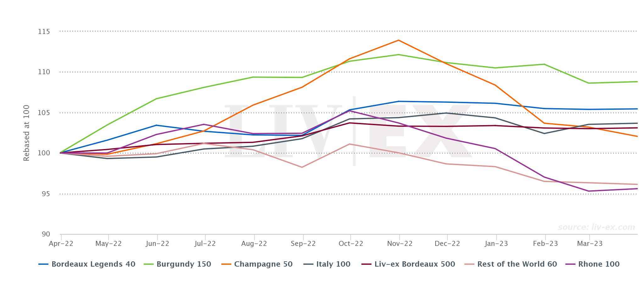Toggle the Burgundy 150 series in legend

[177, 264]
